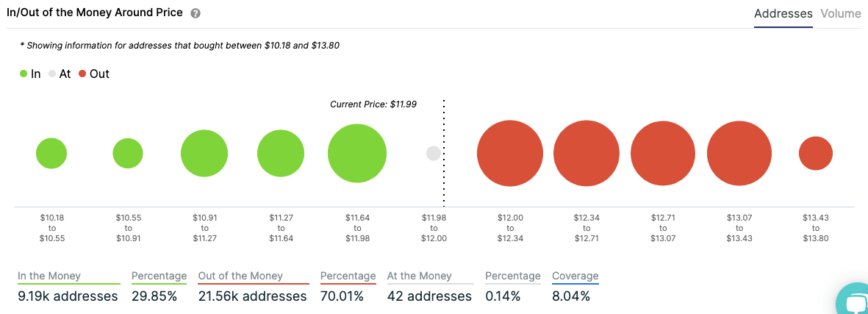Screen dimensions: 868x314
Task: Click the largest green $11.64 to $11.98 bubble
Action: tap(357, 154)
